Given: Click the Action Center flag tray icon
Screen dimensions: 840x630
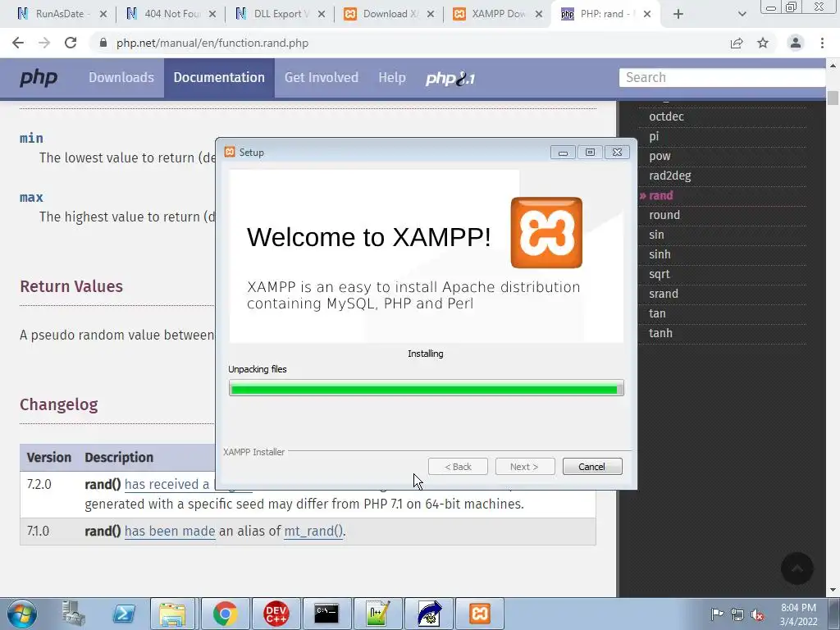Looking at the screenshot, I should [717, 614].
